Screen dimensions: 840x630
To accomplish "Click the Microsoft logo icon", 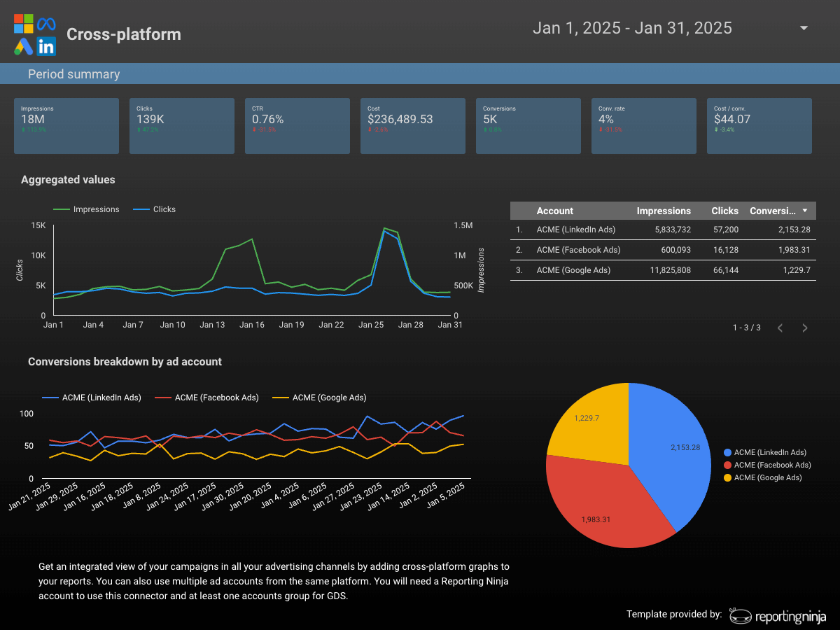I will 24,23.
